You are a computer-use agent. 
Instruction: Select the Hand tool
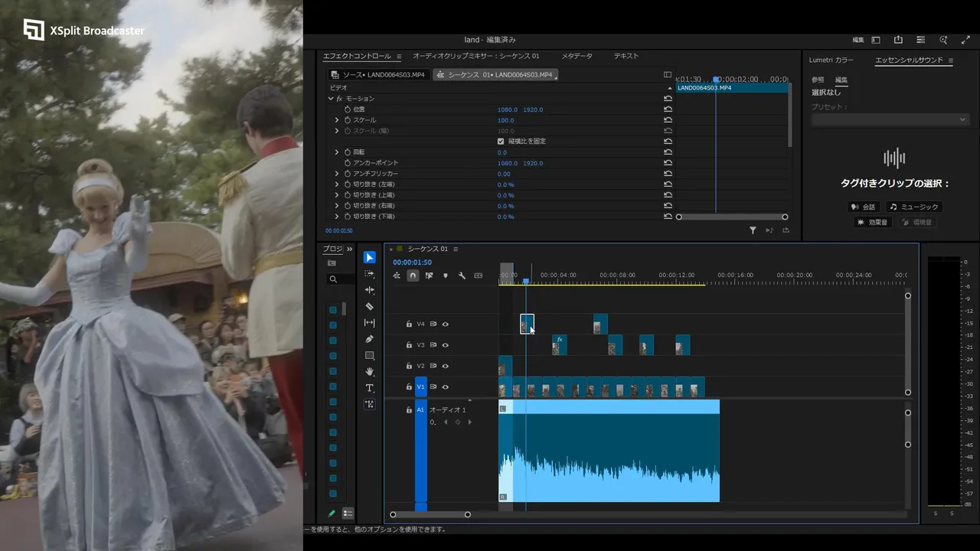point(370,372)
